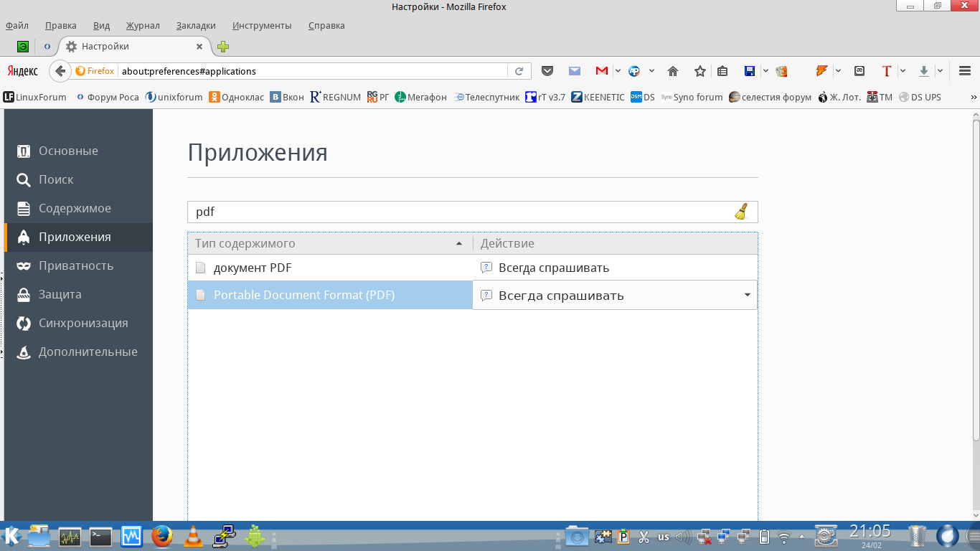Click the back arrow navigation button
The image size is (980, 551).
tap(61, 71)
